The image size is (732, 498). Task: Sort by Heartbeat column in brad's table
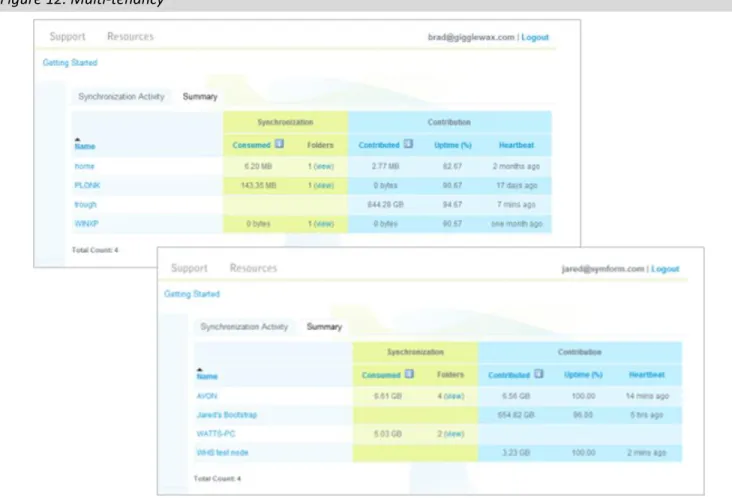tap(516, 145)
